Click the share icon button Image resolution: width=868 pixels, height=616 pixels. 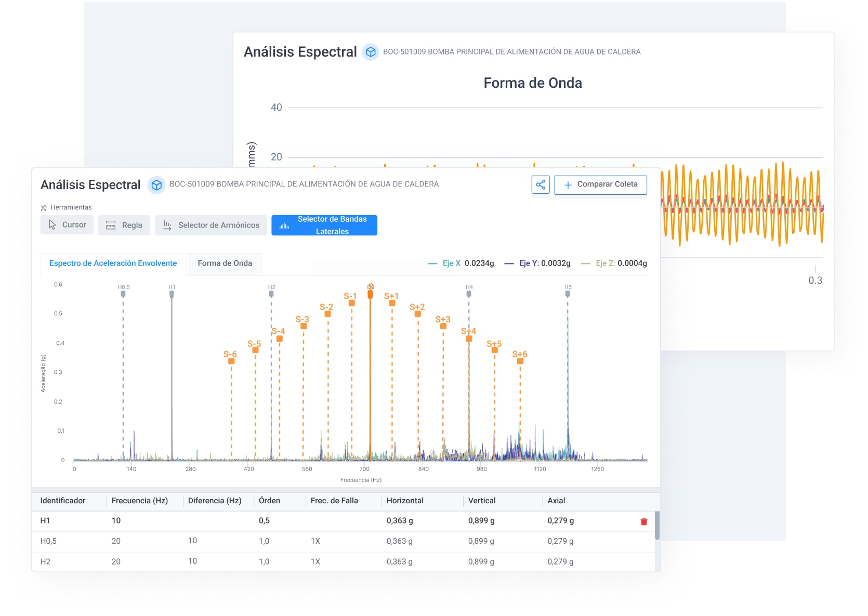(x=541, y=185)
